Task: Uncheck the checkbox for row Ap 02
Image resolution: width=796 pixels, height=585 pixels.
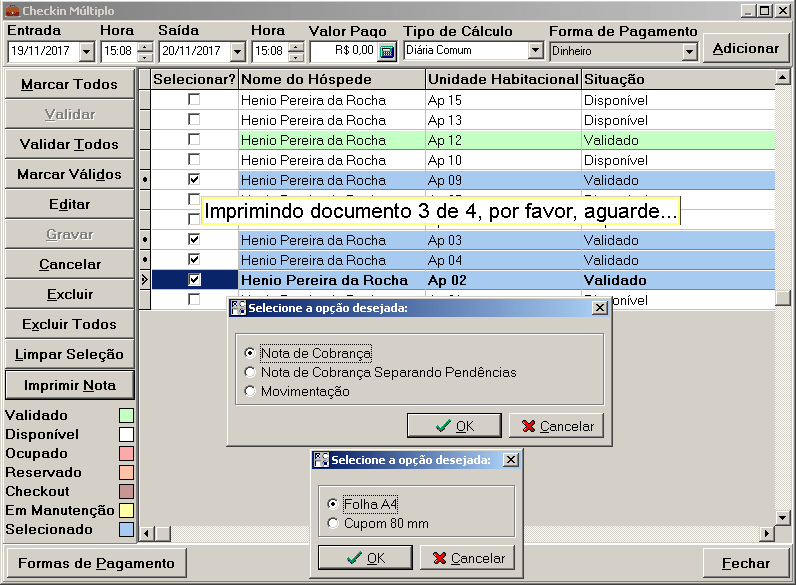Action: point(193,279)
